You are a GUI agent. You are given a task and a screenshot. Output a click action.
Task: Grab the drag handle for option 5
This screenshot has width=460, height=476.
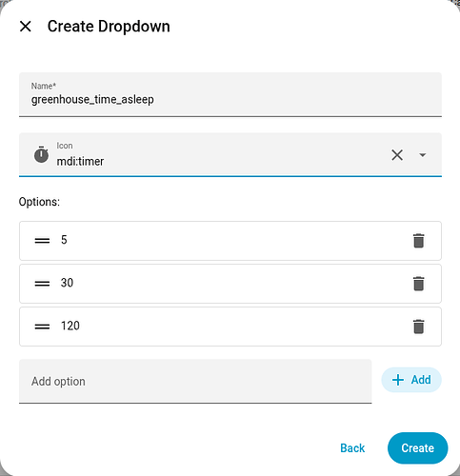pyautogui.click(x=42, y=241)
